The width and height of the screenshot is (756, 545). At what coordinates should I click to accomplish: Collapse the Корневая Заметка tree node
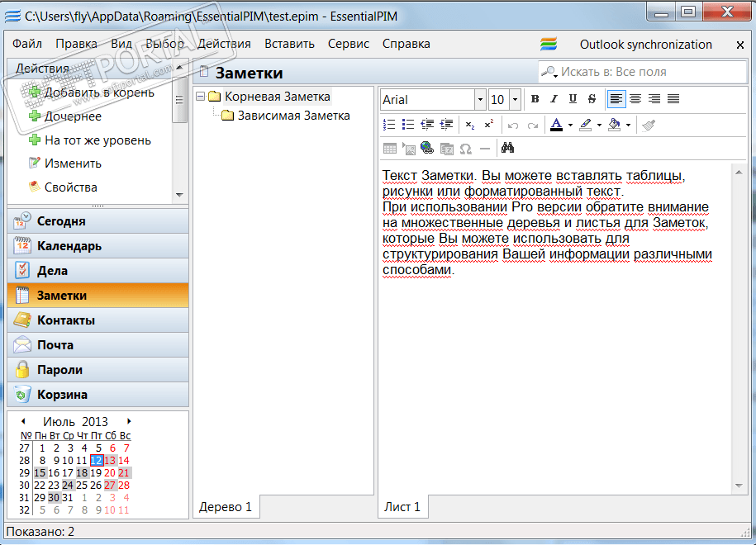point(201,97)
